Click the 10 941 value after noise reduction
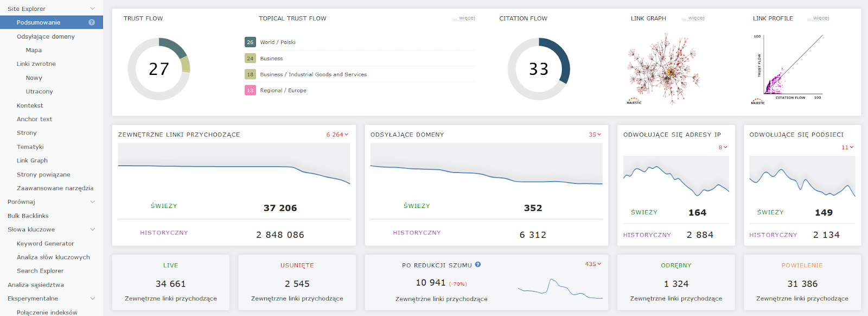Image resolution: width=868 pixels, height=316 pixels. [x=431, y=283]
